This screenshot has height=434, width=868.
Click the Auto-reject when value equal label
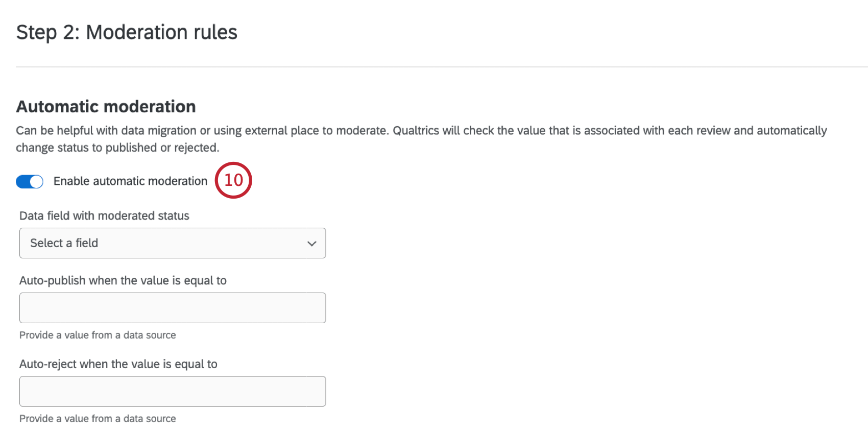tap(118, 364)
